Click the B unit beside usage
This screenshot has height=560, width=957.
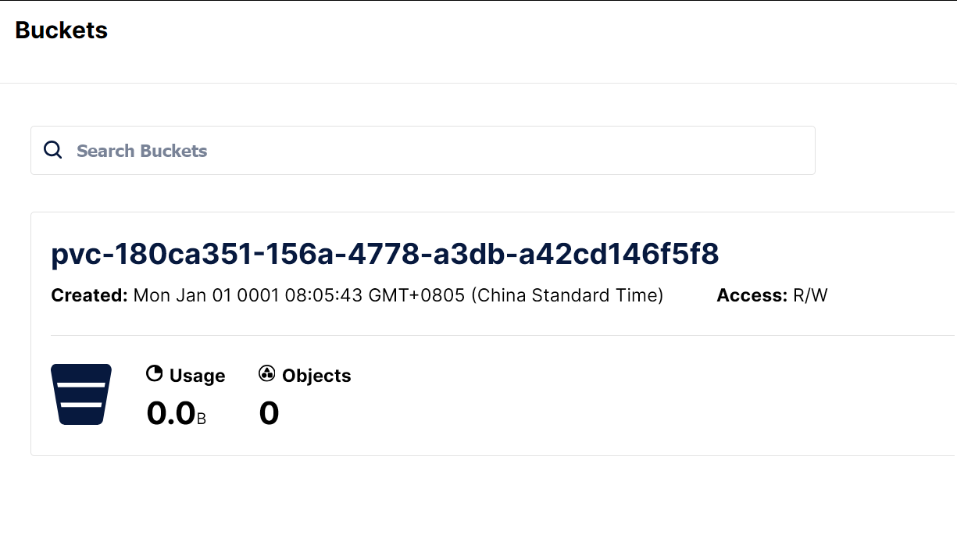pyautogui.click(x=202, y=419)
